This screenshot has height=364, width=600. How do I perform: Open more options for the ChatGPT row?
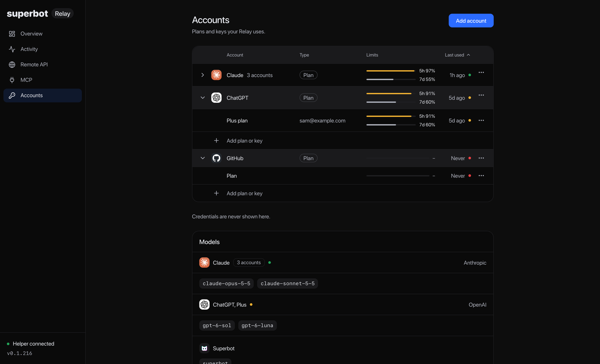tap(481, 95)
